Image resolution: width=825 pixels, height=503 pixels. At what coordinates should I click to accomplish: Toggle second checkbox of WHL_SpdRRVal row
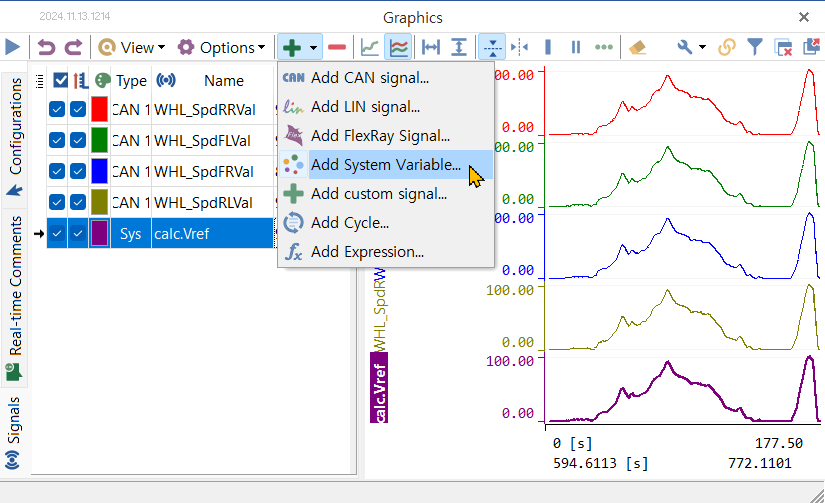click(78, 109)
